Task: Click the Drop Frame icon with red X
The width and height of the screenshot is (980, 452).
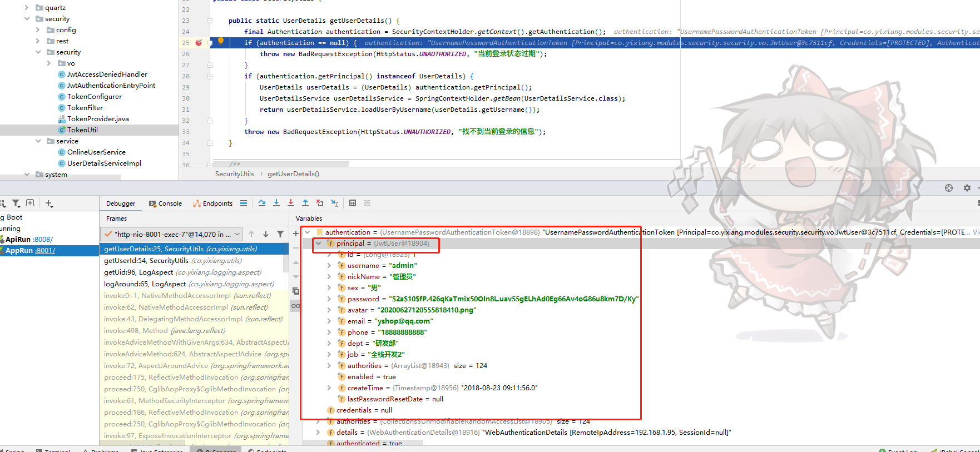Action: click(x=320, y=203)
